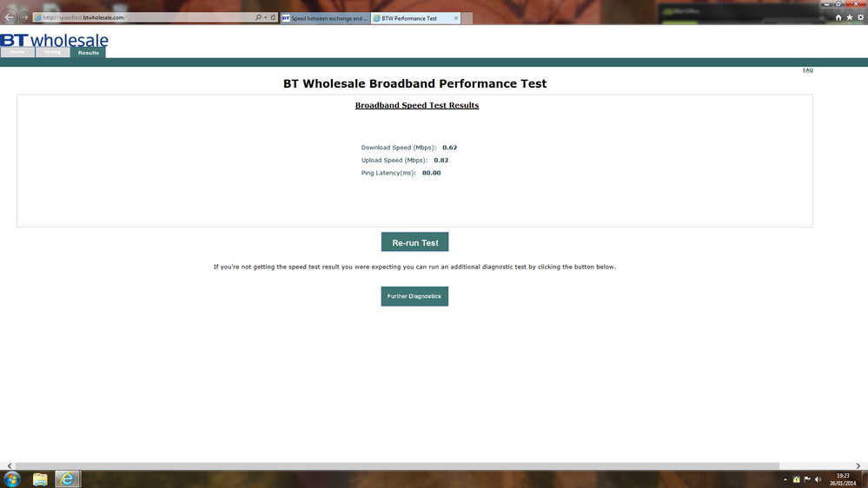Click the browser forward arrow
The width and height of the screenshot is (868, 488).
coord(24,17)
